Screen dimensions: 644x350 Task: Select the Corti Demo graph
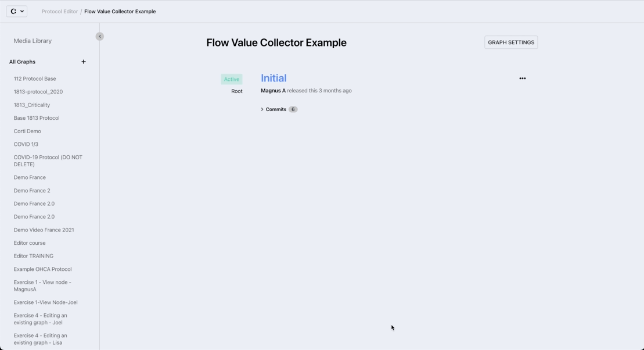pos(27,131)
